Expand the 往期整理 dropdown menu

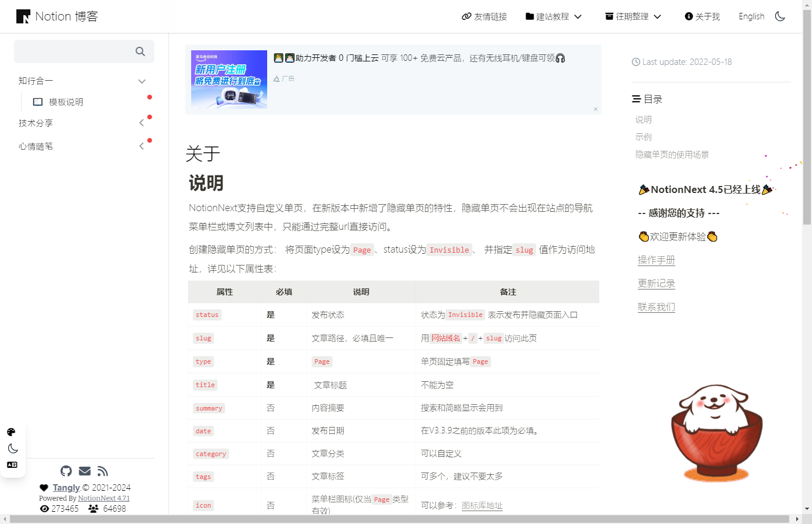click(x=632, y=16)
